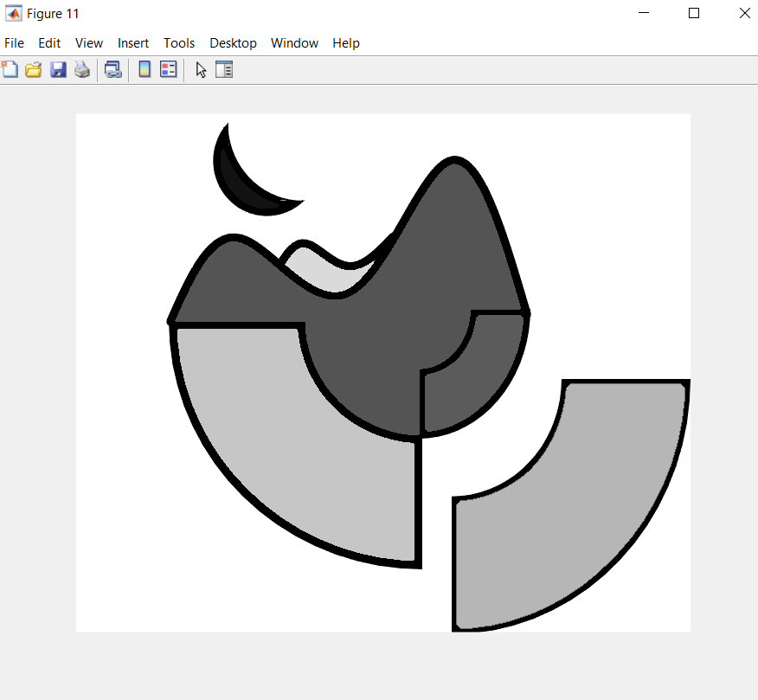Open the Property Editor via the rightmost toolbar icon

pos(224,69)
